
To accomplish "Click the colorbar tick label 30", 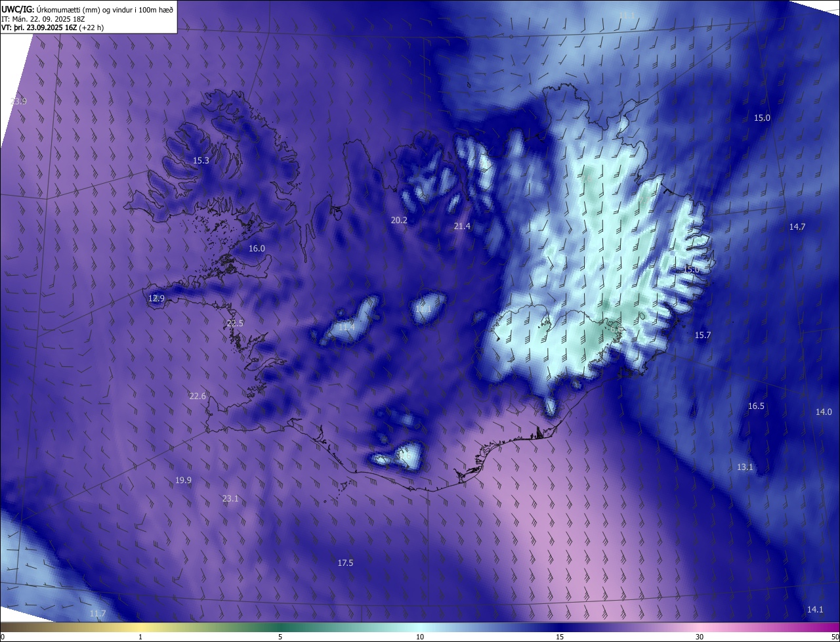I will click(x=700, y=637).
